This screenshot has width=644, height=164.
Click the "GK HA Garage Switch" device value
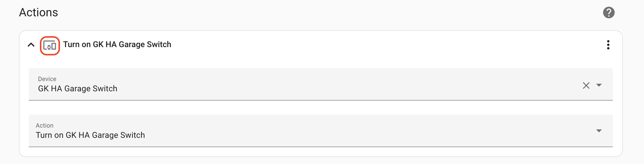[78, 89]
